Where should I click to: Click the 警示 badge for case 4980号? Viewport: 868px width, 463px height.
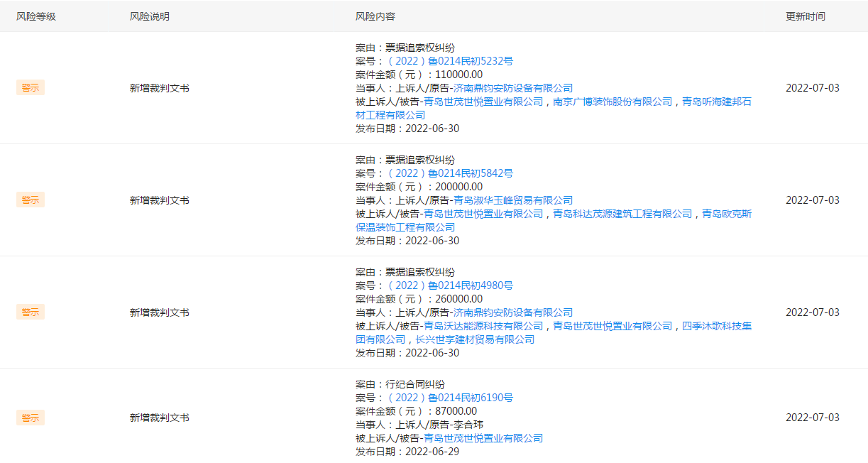click(31, 312)
